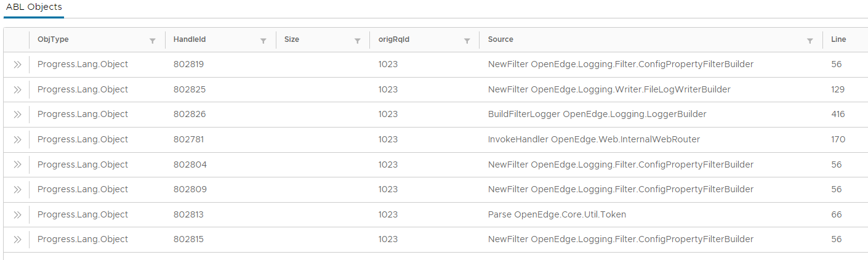Sort by the Source column header
Screen dimensions: 868x260
[500, 39]
